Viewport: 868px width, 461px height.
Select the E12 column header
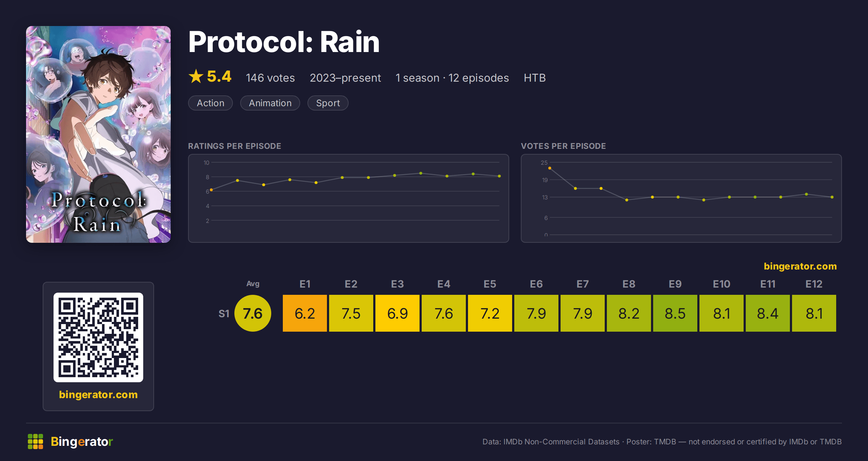[814, 284]
